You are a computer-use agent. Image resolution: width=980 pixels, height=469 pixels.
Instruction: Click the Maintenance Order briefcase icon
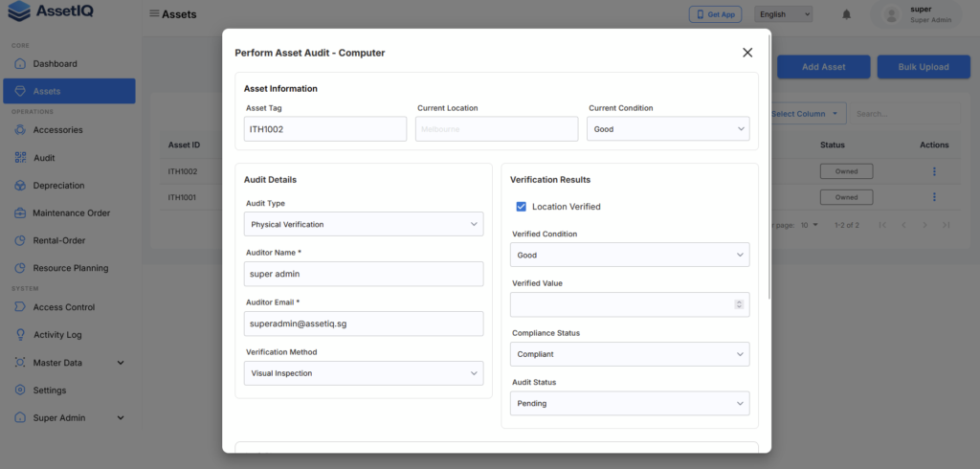click(20, 213)
